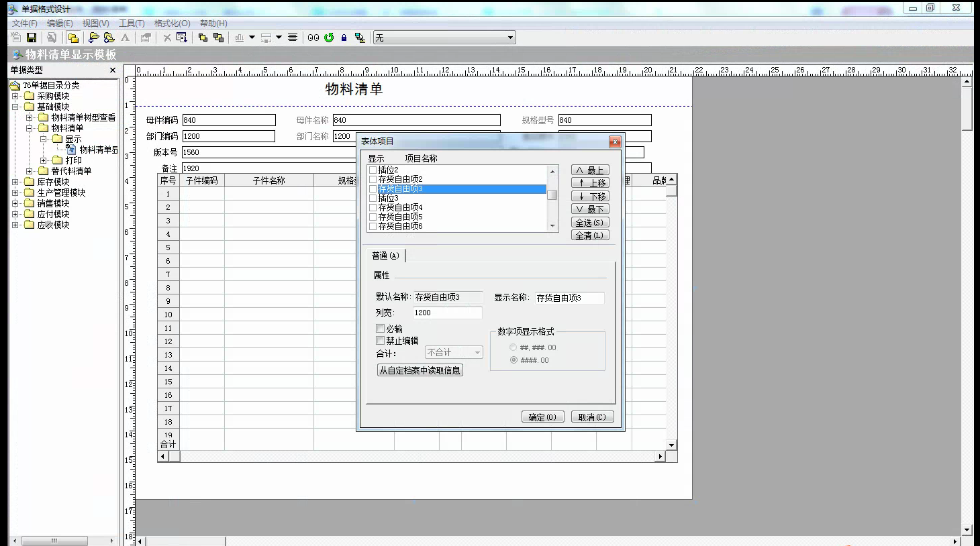Check the 存货自由项5 checkbox
Screen dimensions: 980x546
373,217
